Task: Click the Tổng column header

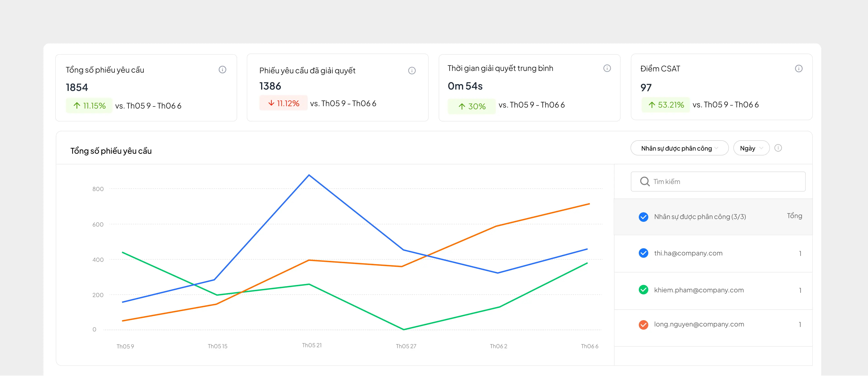Action: pyautogui.click(x=794, y=216)
